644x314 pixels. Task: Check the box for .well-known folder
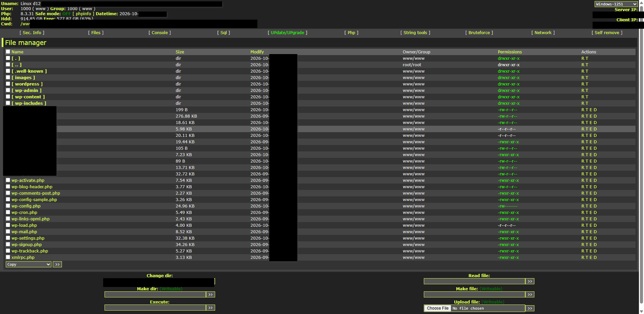tap(8, 71)
